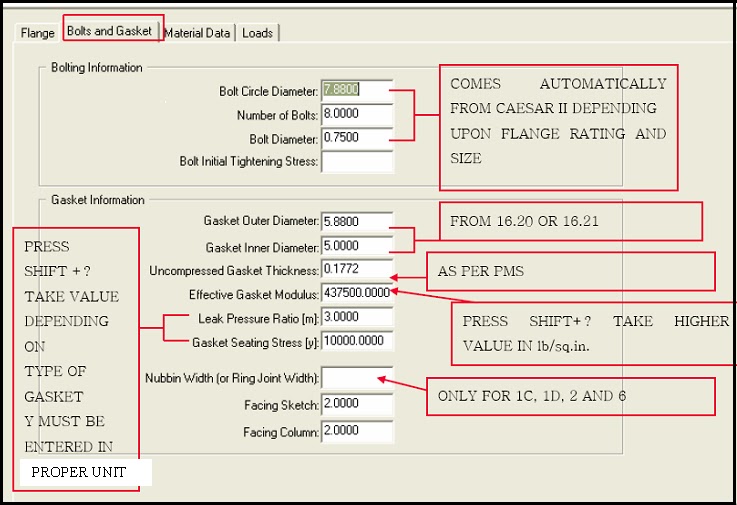The image size is (737, 505).
Task: Click the Effective Gasket Modulus label
Action: pyautogui.click(x=254, y=295)
